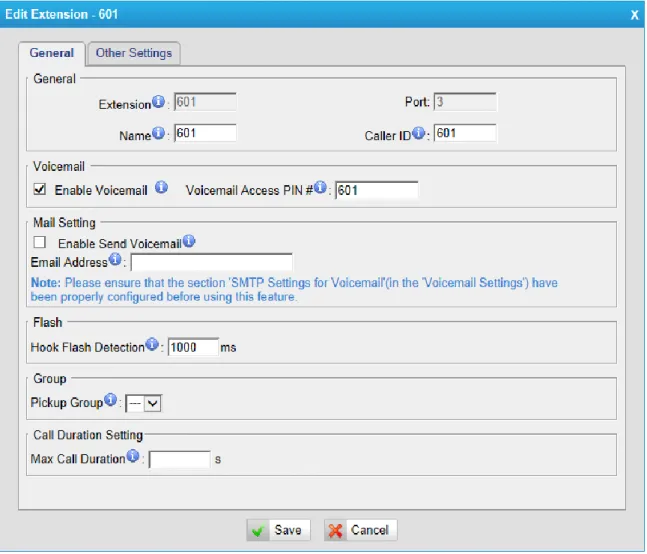Click the 'Edit Extension - 601' title
Viewport: 647px width, 554px height.
click(x=61, y=14)
